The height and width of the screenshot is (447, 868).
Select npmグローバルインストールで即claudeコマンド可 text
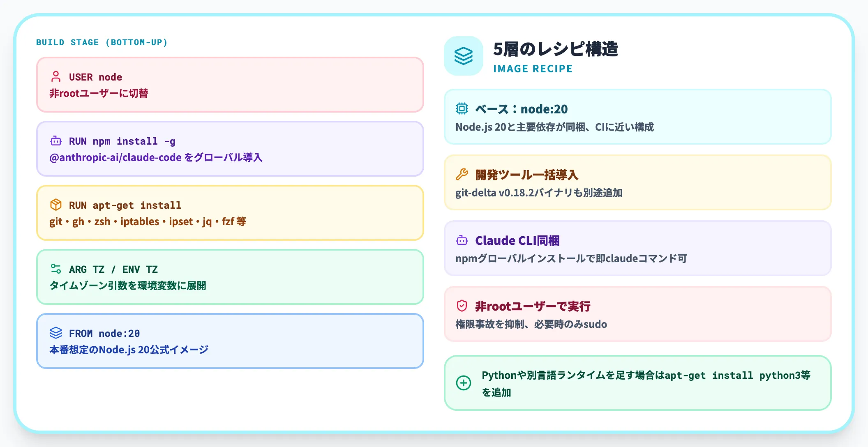pos(571,258)
